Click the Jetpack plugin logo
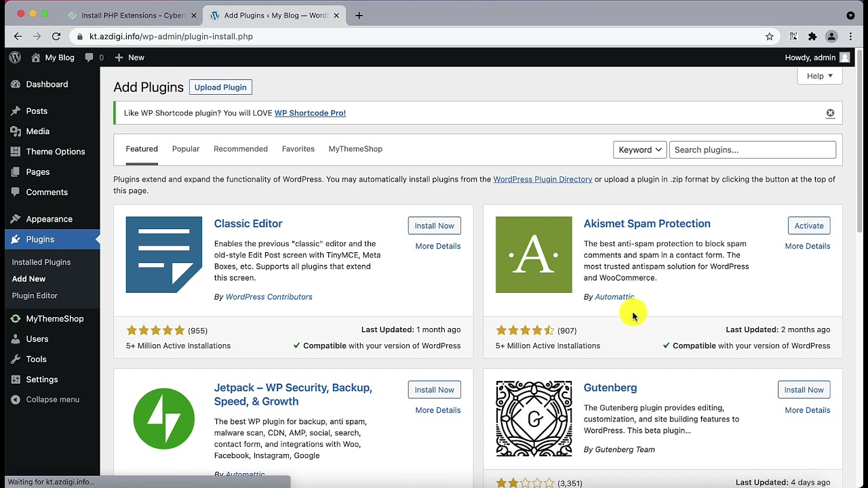 (164, 419)
